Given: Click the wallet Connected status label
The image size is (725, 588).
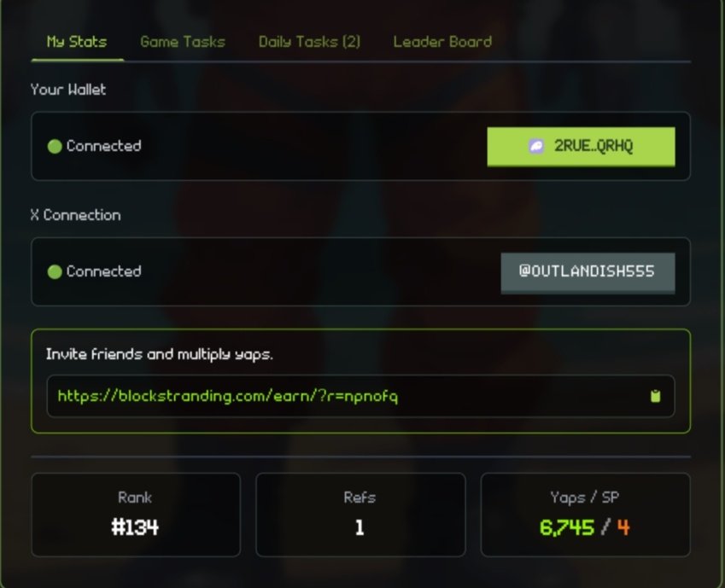Looking at the screenshot, I should (103, 146).
